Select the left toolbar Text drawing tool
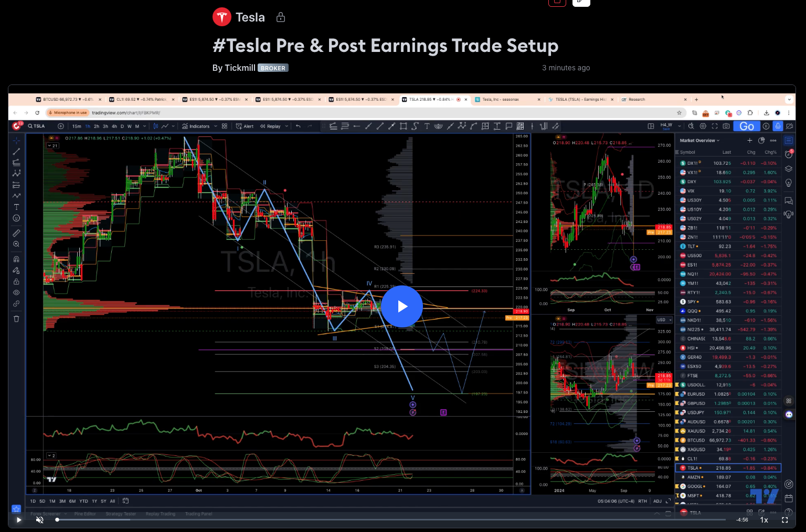The height and width of the screenshot is (532, 806). pyautogui.click(x=16, y=207)
